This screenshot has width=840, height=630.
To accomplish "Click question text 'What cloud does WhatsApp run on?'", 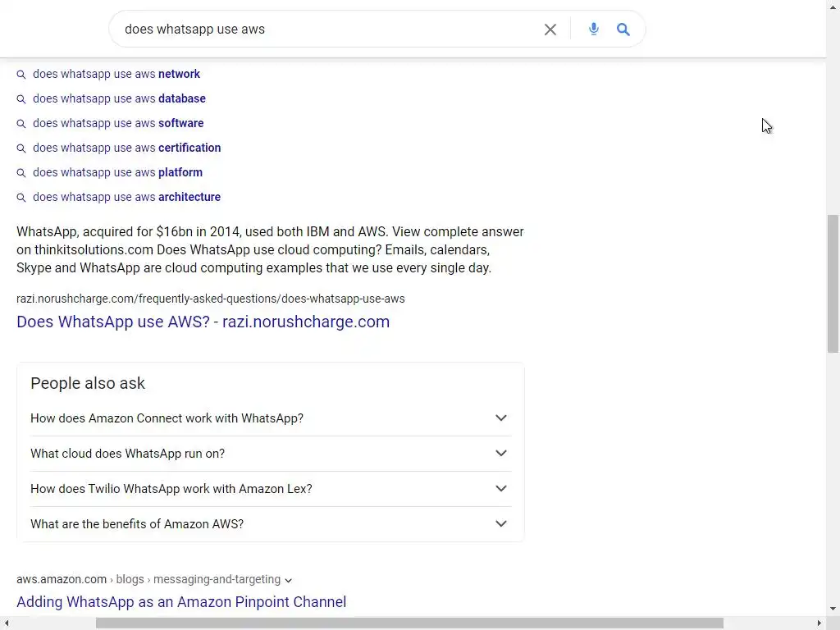I will 127,453.
